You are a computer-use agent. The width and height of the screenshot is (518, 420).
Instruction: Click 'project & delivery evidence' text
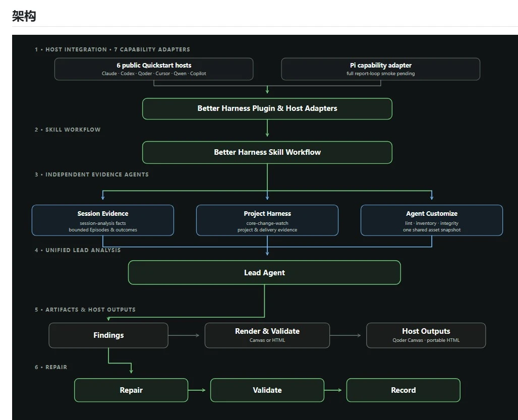267,230
